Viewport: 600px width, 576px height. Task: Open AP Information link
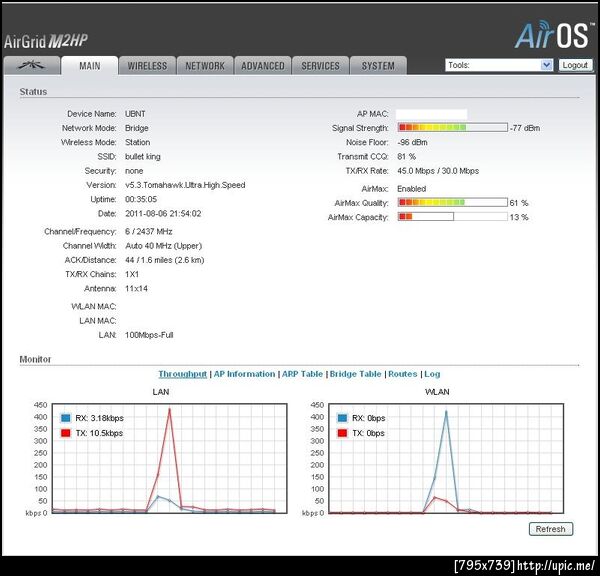tap(244, 374)
